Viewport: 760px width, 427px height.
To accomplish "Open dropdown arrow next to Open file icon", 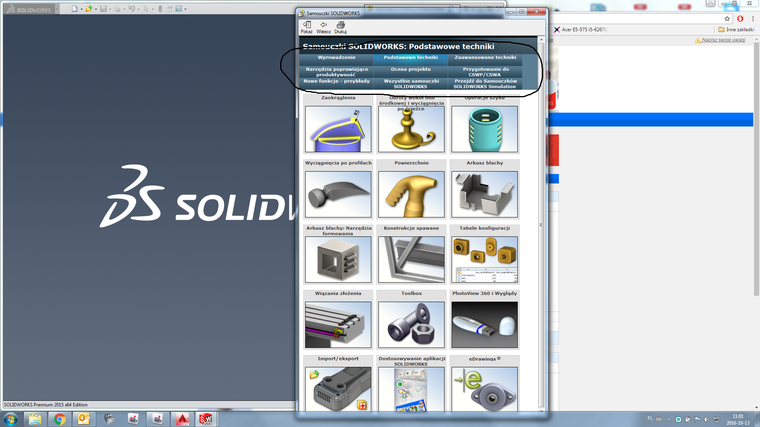I will [96, 9].
